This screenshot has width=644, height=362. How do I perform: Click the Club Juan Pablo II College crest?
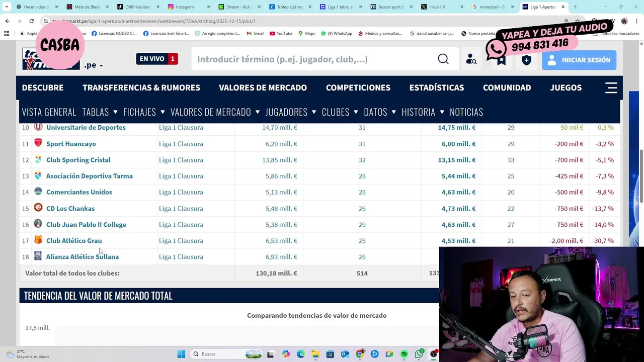pyautogui.click(x=38, y=224)
